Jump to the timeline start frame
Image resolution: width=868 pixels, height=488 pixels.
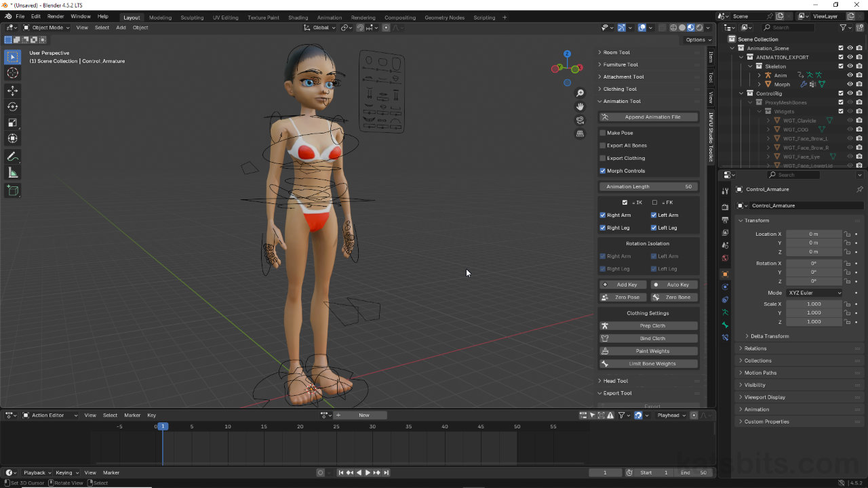point(341,472)
